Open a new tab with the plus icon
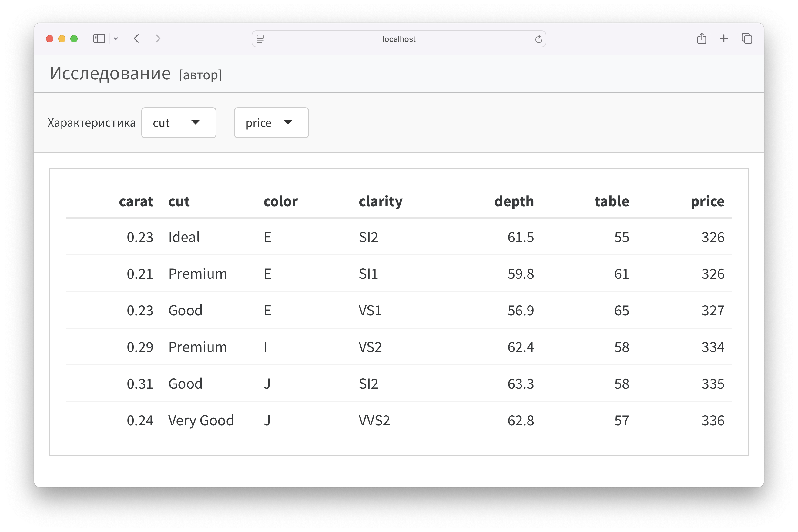 point(724,39)
